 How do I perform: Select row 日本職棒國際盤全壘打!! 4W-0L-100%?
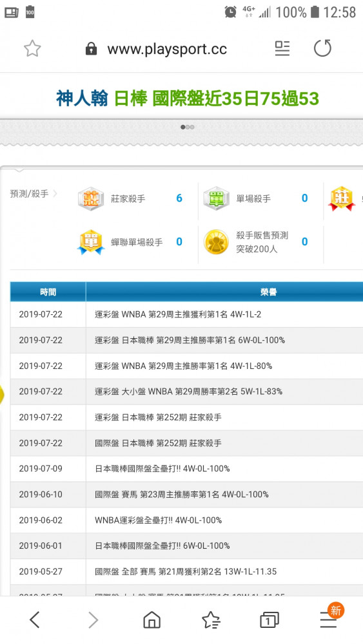click(186, 469)
